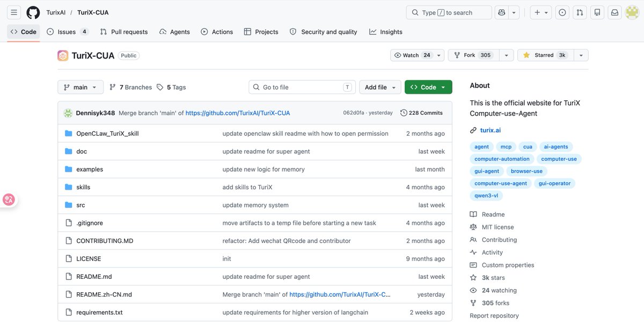Open the Add file dropdown

click(x=380, y=87)
